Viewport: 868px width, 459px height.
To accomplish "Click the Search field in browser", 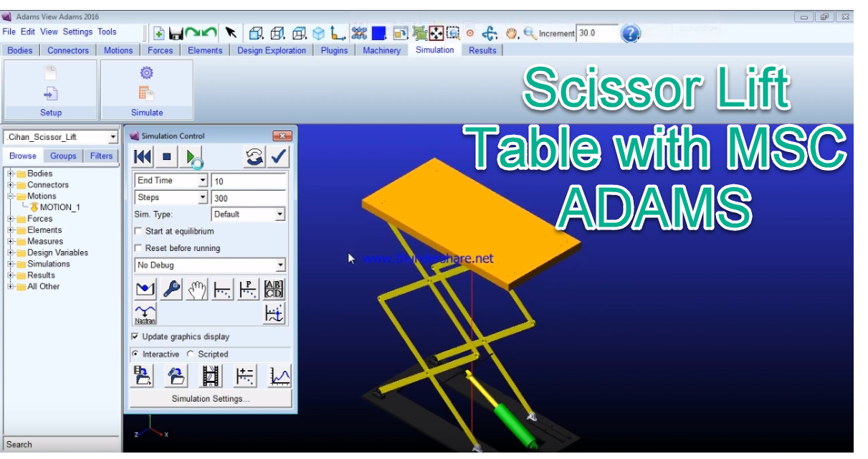I will [62, 445].
